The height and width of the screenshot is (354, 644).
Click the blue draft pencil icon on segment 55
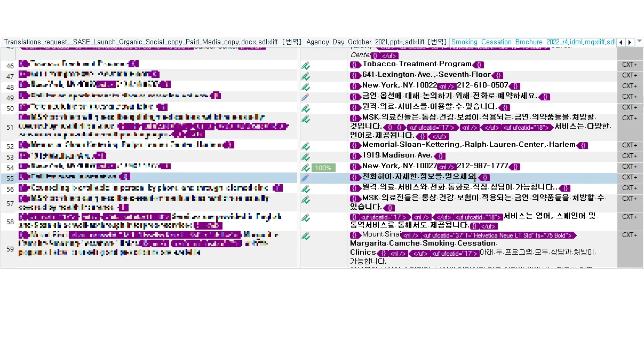(x=305, y=177)
